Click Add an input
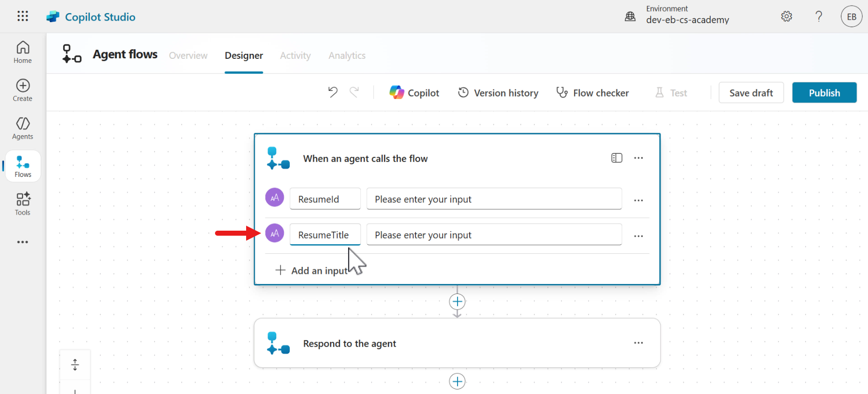 tap(311, 270)
